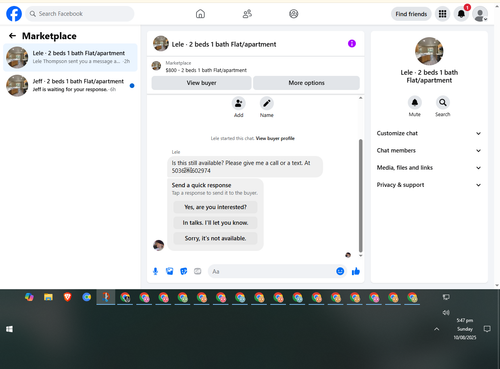
Task: Click the Name pencil icon
Action: [267, 103]
